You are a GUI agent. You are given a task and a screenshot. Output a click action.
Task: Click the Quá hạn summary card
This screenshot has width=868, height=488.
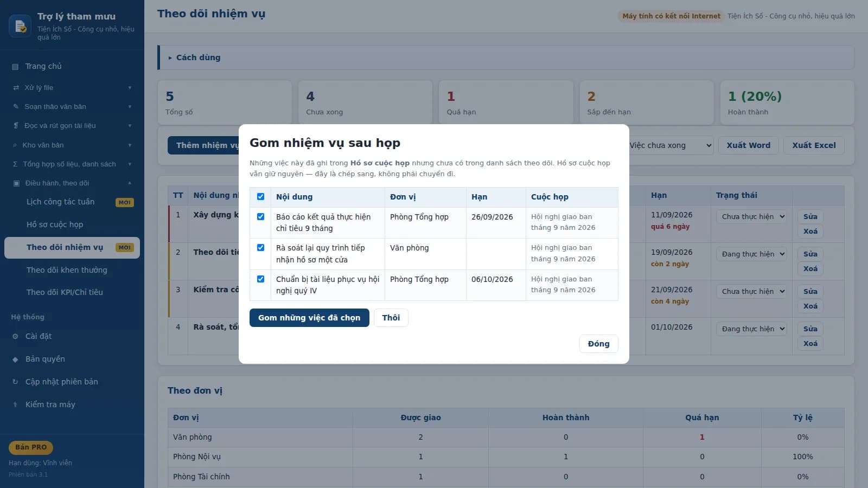coord(506,103)
